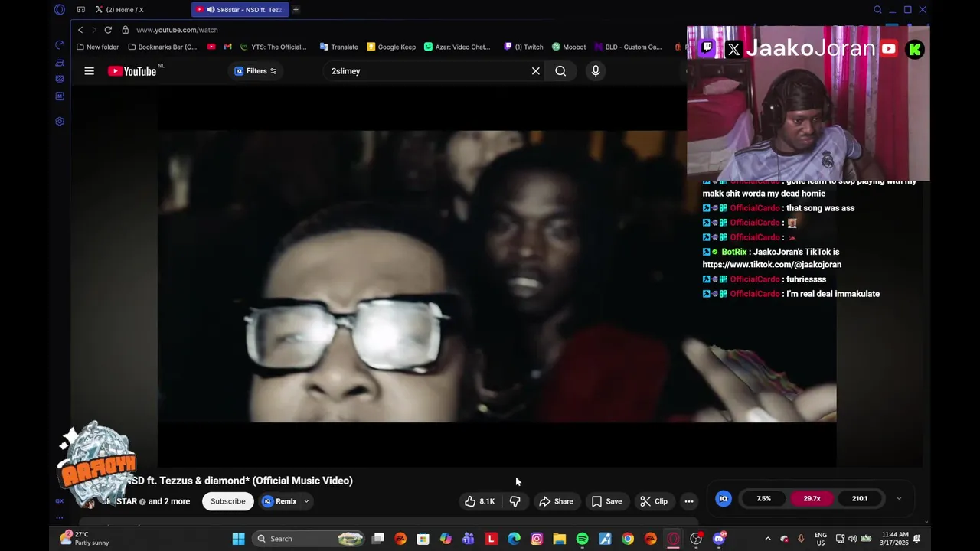The width and height of the screenshot is (980, 551).
Task: Select the 29.7x stat pill
Action: 812,499
